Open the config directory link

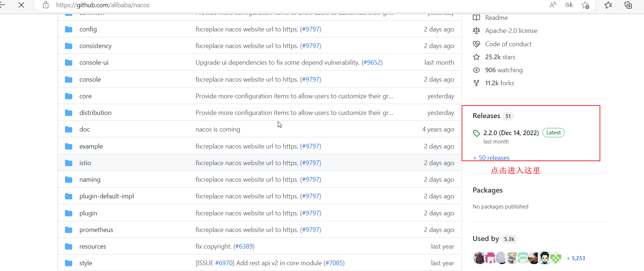click(88, 29)
